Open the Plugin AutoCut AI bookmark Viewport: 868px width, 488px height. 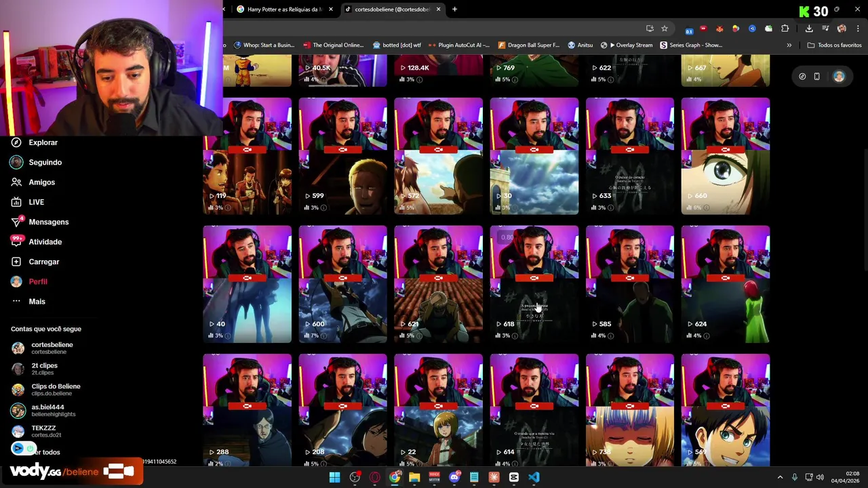coord(459,45)
